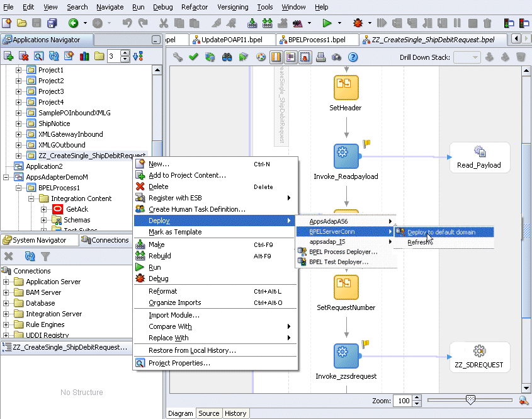Open the Run toolbar dropdown arrow
This screenshot has height=419, width=532.
point(339,23)
